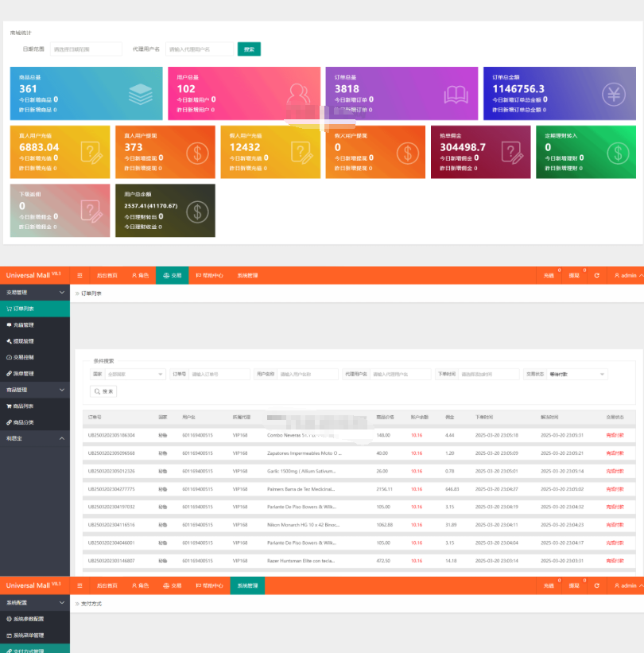
Task: Click the yen icon in 订单总金额 card
Action: click(613, 94)
